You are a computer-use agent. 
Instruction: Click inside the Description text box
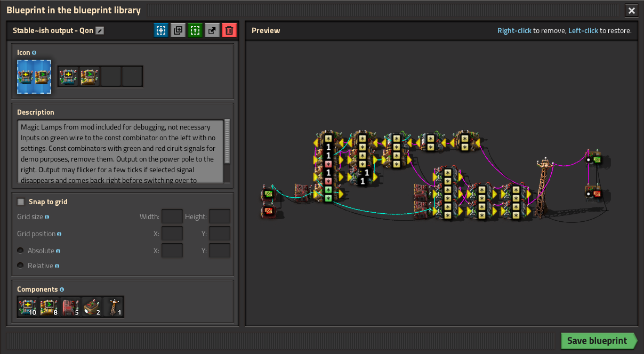[120, 151]
